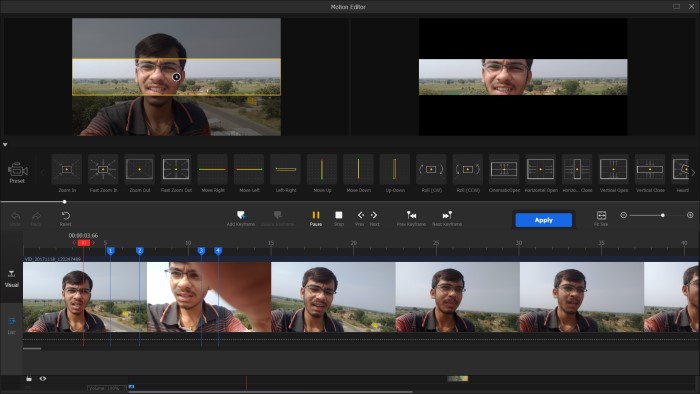Choose the Fast Zoom Out preset
This screenshot has height=394, width=700.
176,170
